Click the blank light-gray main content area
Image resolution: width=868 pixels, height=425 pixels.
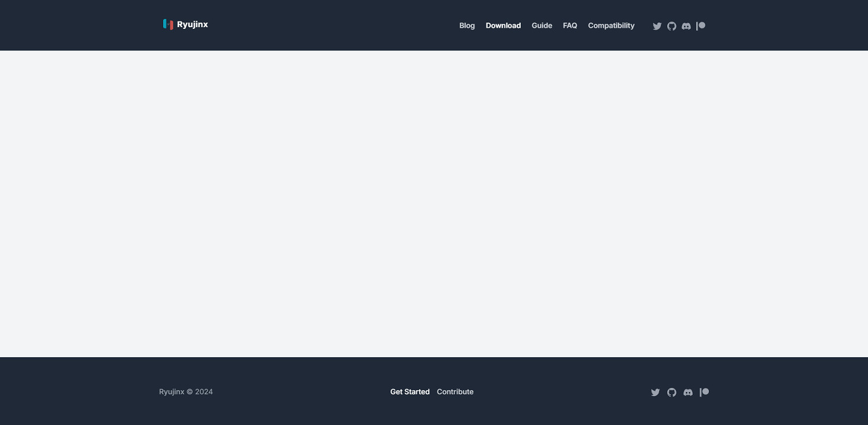click(434, 203)
